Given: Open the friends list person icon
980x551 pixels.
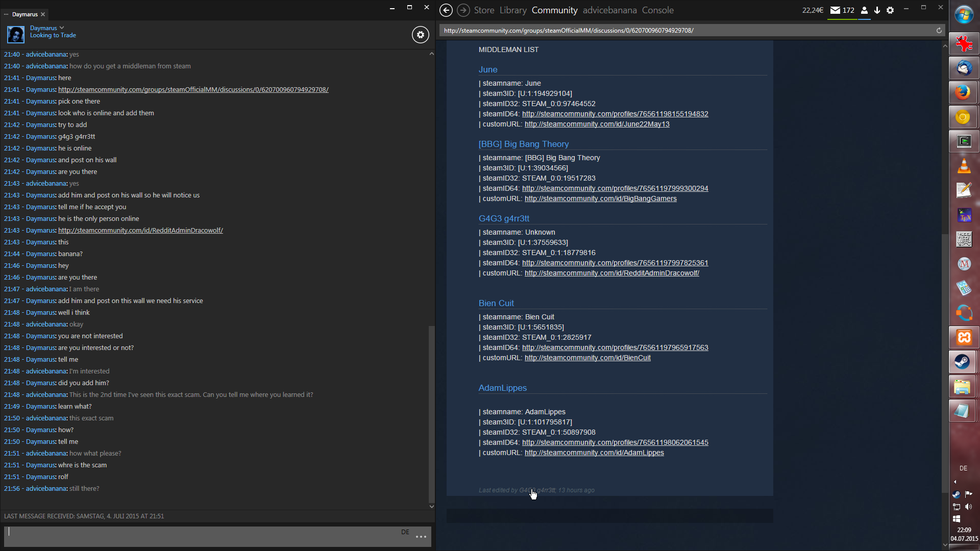Looking at the screenshot, I should 864,10.
